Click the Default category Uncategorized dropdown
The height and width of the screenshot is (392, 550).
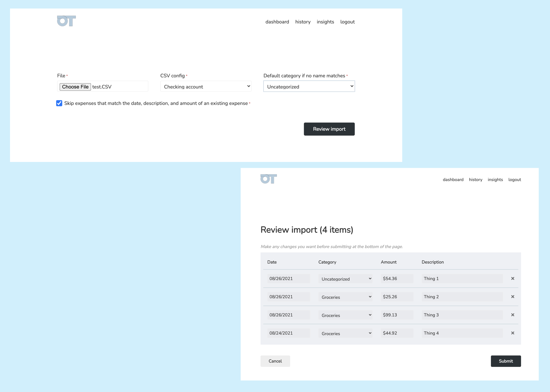pos(309,87)
